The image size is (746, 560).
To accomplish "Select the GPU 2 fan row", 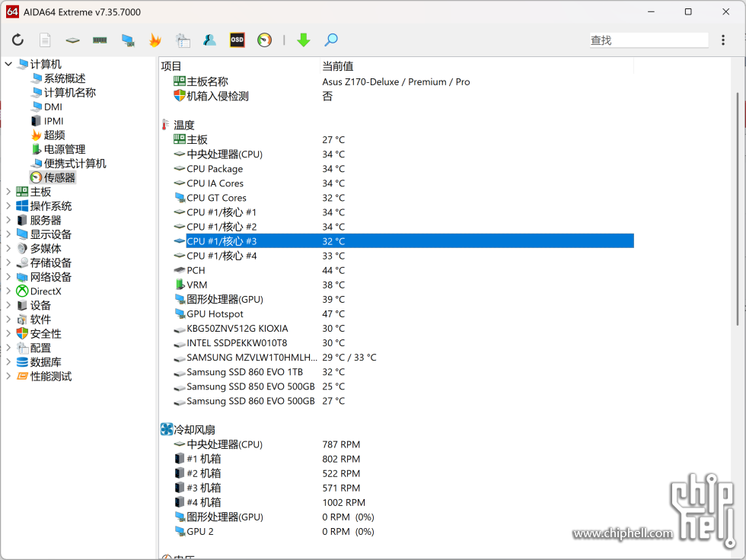I will (403, 532).
